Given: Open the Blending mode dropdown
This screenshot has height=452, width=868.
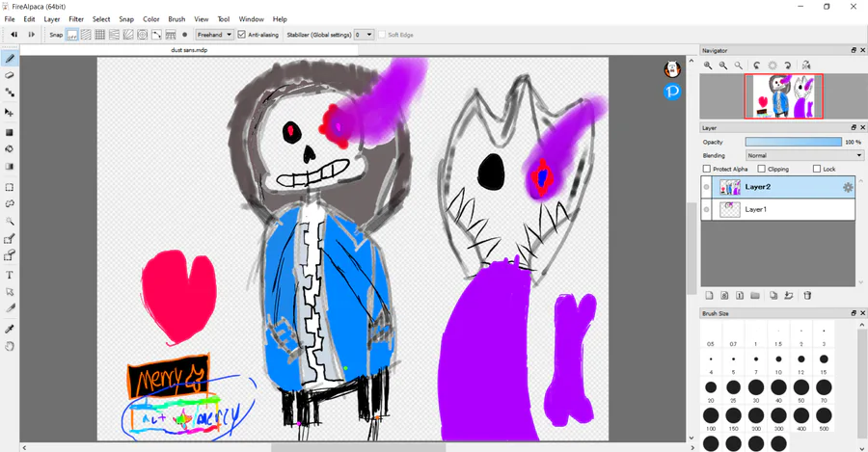Looking at the screenshot, I should 804,155.
